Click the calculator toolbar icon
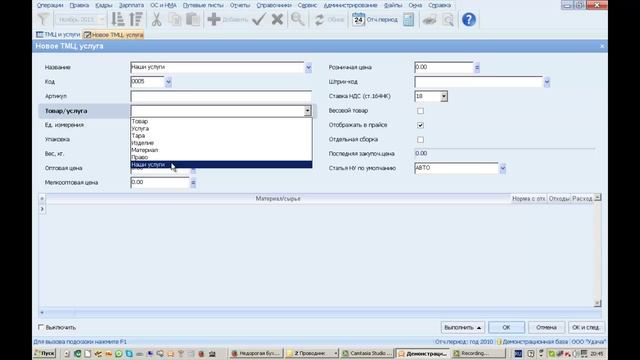The height and width of the screenshot is (360, 640). pos(408,19)
